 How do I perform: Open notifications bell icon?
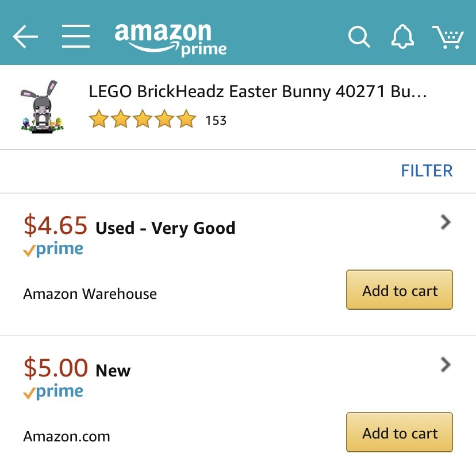[x=402, y=37]
